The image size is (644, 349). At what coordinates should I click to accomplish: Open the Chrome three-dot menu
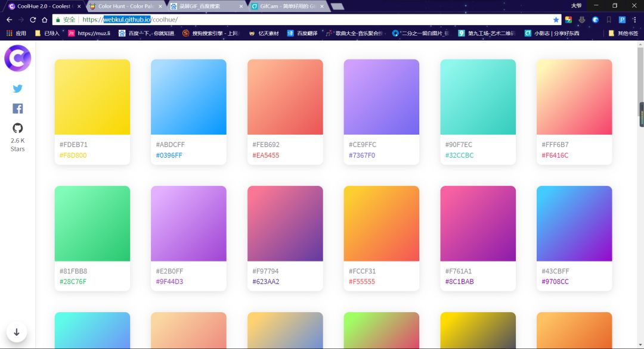(634, 20)
